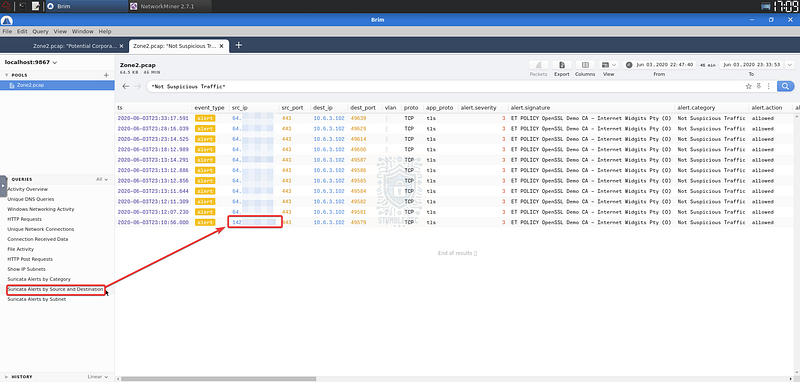Open the Query menu
The image size is (800, 382).
click(40, 31)
